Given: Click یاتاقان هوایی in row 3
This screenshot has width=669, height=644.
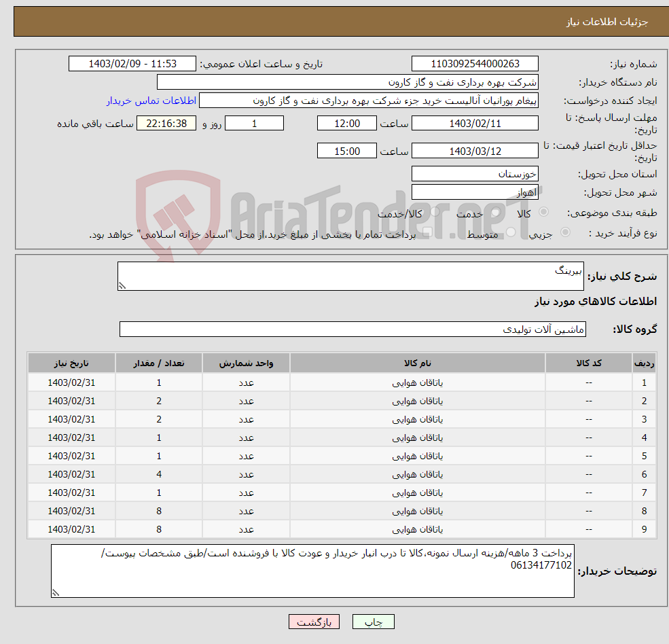Looking at the screenshot, I should 417,420.
